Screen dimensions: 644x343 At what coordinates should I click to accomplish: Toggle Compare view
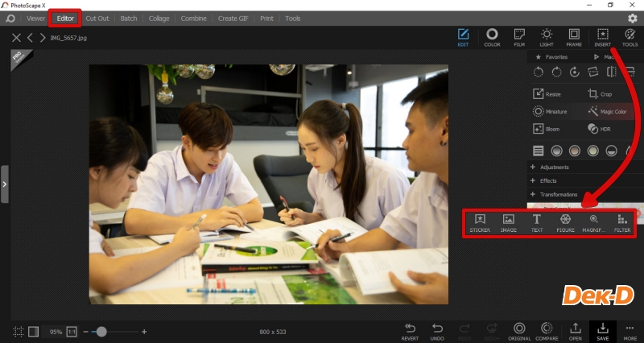tap(547, 330)
